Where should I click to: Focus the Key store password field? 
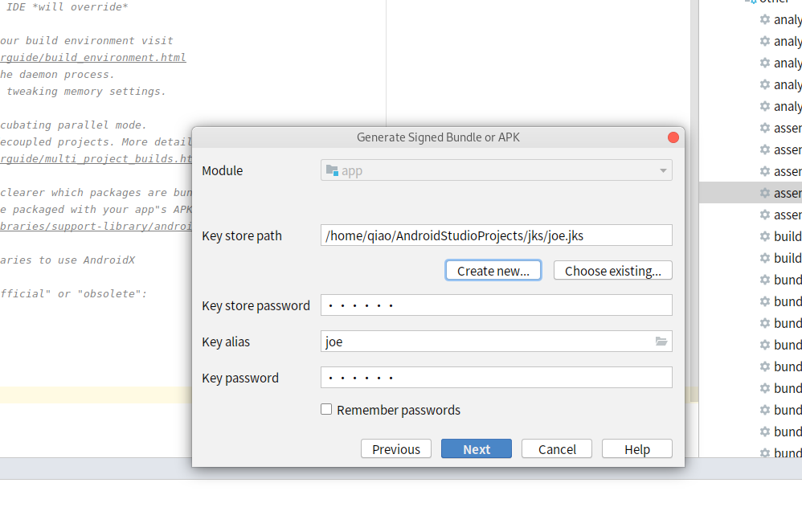[496, 305]
